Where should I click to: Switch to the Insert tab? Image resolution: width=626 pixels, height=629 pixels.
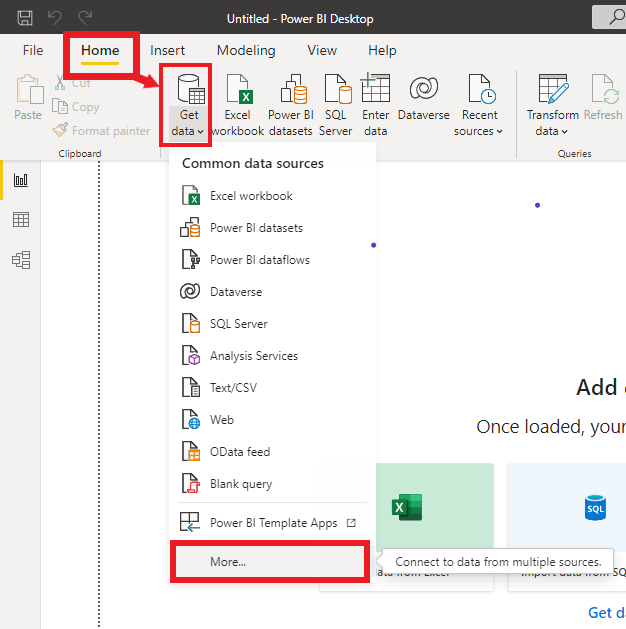coord(167,51)
